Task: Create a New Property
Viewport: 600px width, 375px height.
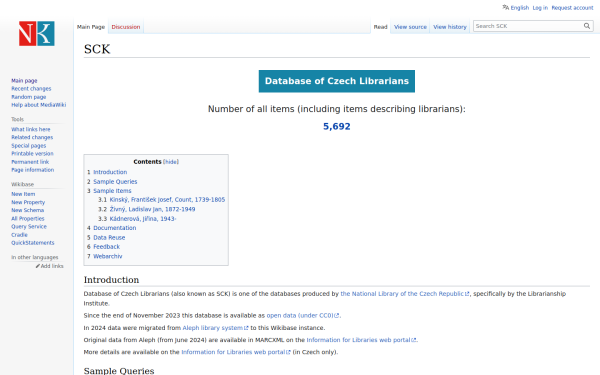Action: 28,202
